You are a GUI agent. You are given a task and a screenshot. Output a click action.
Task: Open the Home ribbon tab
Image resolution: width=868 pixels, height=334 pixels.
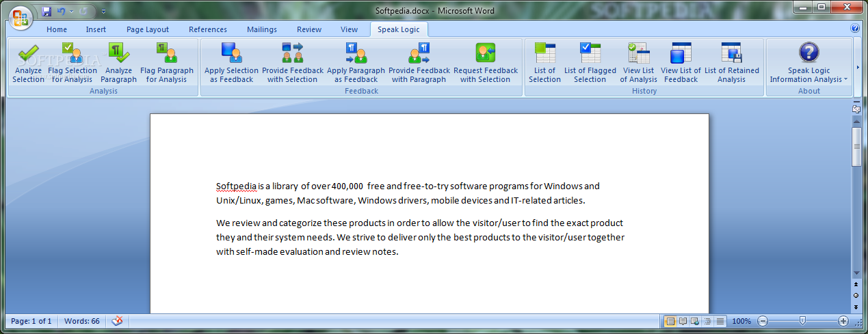point(57,29)
